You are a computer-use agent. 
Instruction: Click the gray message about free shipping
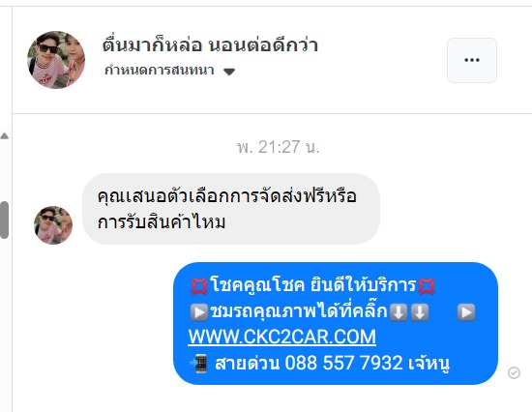click(x=231, y=209)
